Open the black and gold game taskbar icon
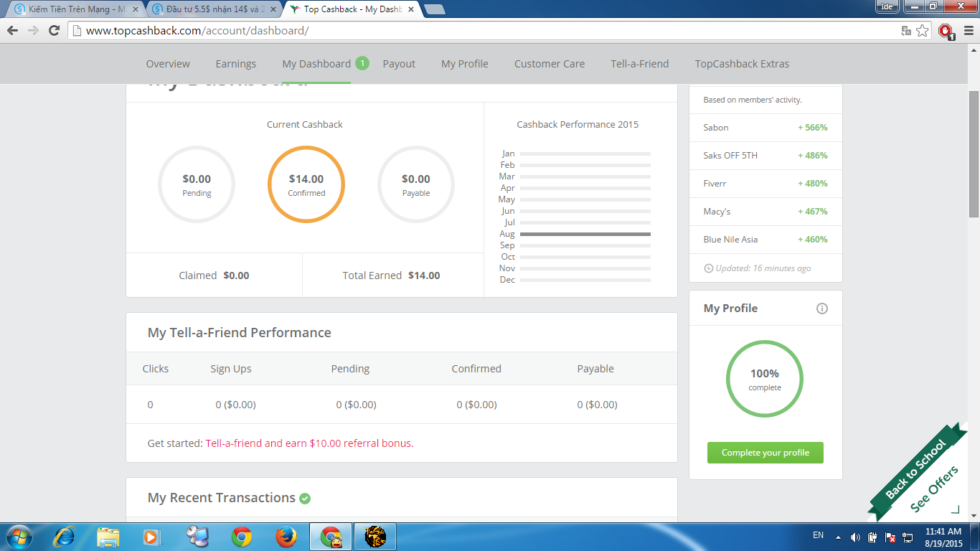The height and width of the screenshot is (551, 980). tap(375, 537)
